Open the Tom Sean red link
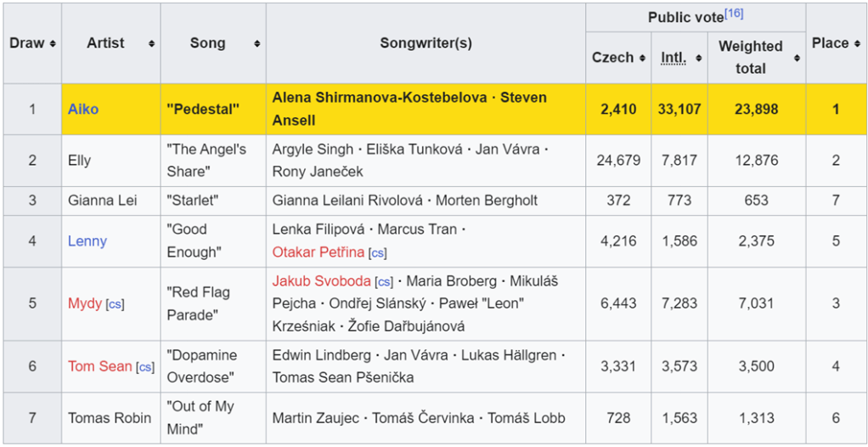 (x=100, y=366)
